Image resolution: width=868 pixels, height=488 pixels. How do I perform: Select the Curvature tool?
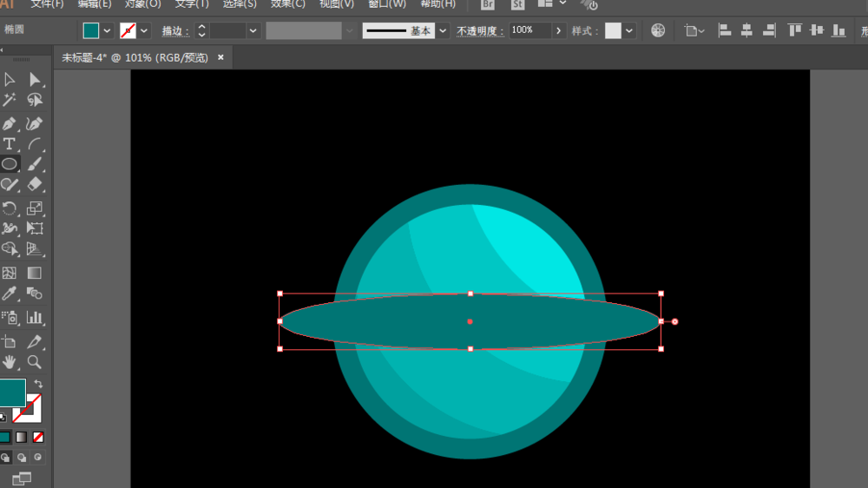point(35,123)
